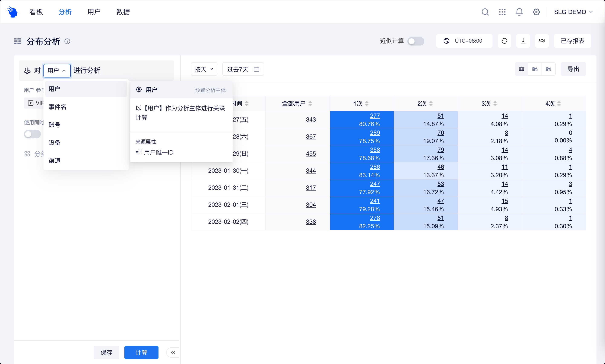Click the calendar icon in 过去7天
The image size is (605, 364).
[x=256, y=69]
